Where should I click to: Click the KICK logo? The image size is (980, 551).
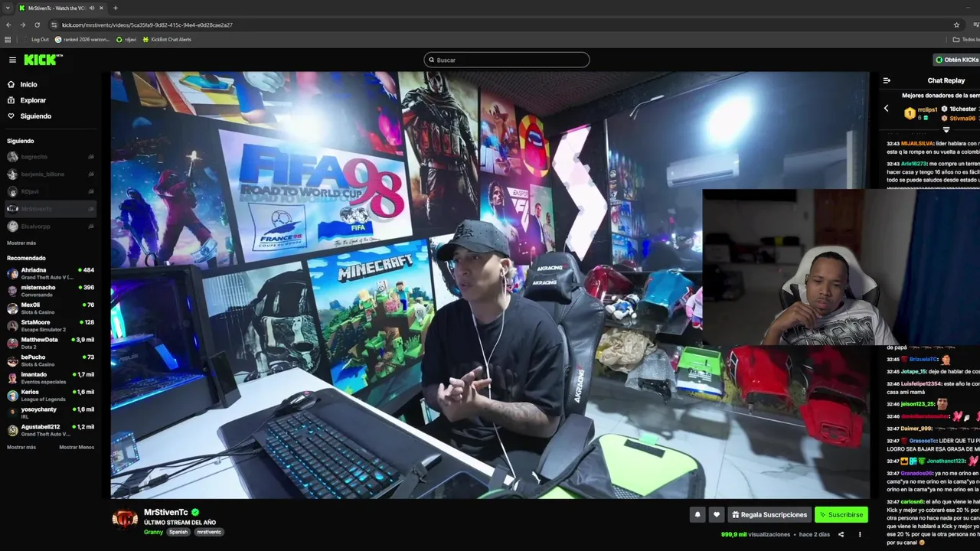[43, 60]
